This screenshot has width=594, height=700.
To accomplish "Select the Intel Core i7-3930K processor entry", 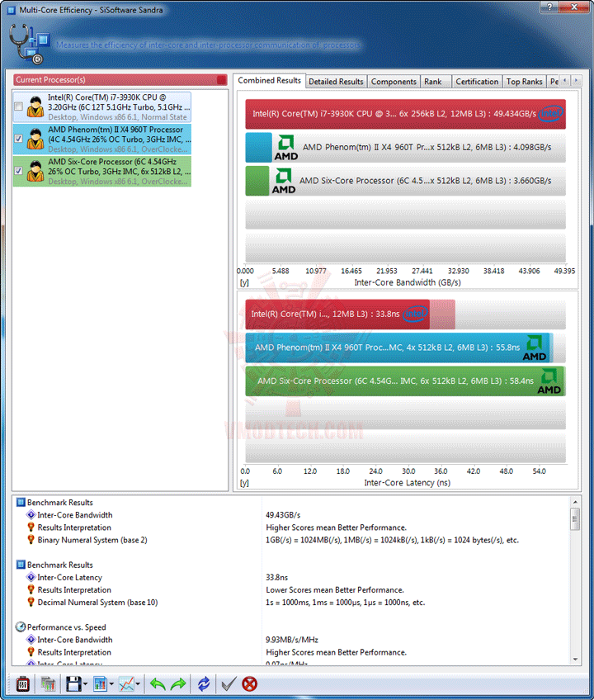I will point(102,107).
